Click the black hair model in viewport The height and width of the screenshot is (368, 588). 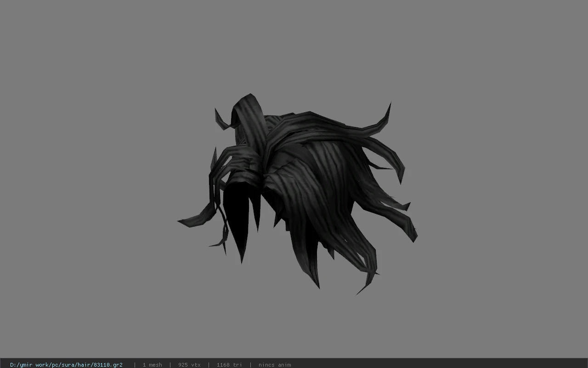[x=299, y=193]
